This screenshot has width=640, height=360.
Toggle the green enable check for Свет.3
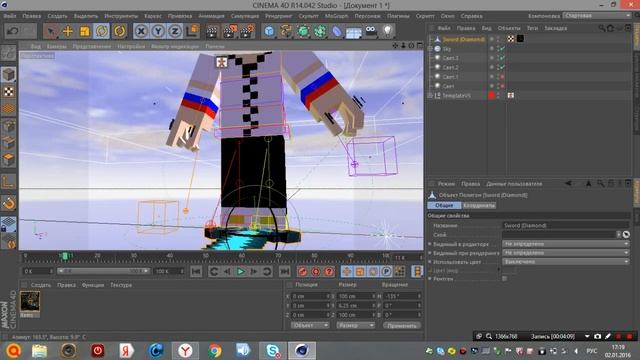[502, 58]
